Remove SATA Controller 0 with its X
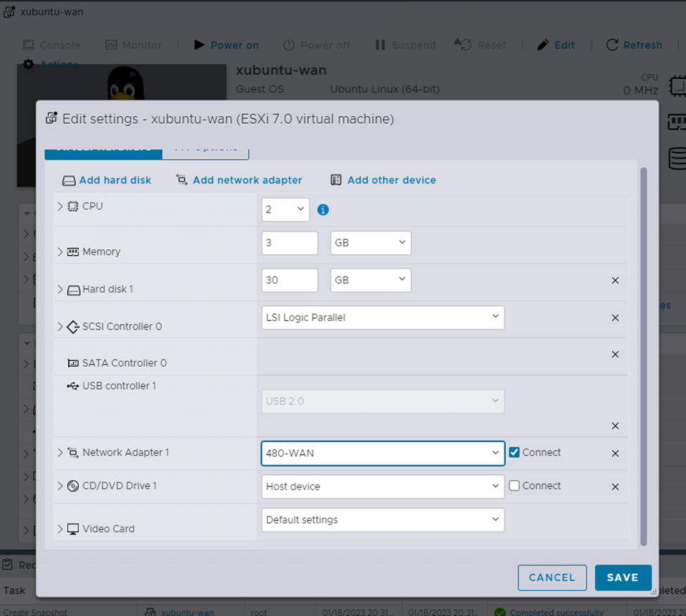 [x=615, y=354]
